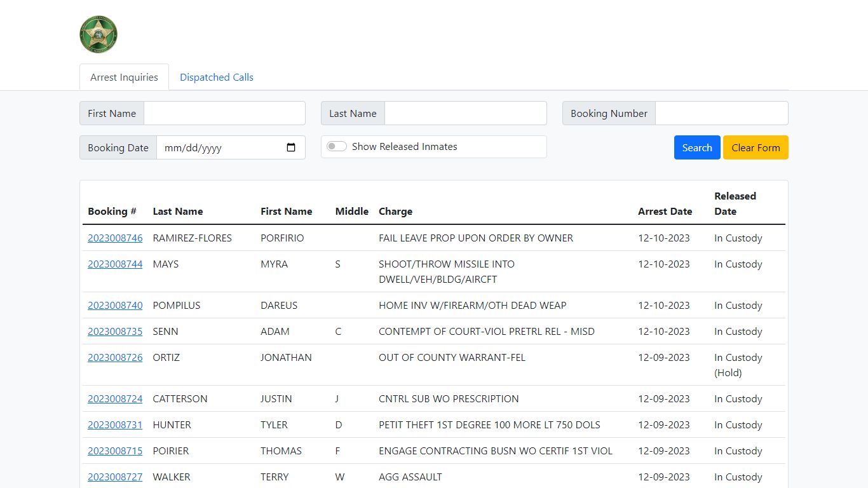Open booking 2023008731 link
868x488 pixels.
115,425
